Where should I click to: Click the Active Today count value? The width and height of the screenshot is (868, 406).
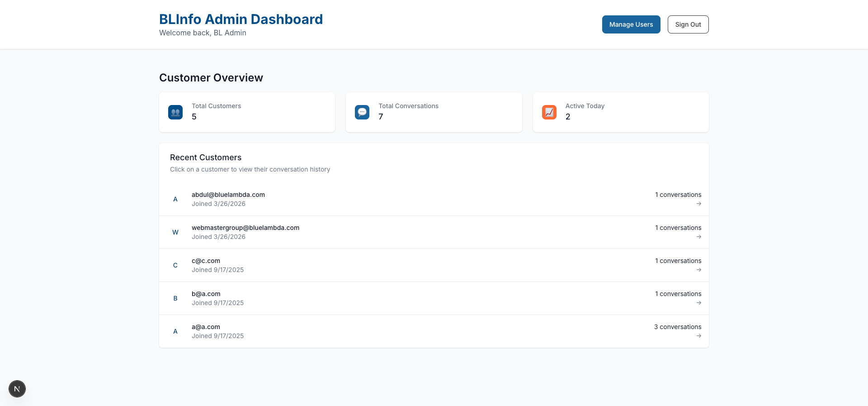coord(568,117)
